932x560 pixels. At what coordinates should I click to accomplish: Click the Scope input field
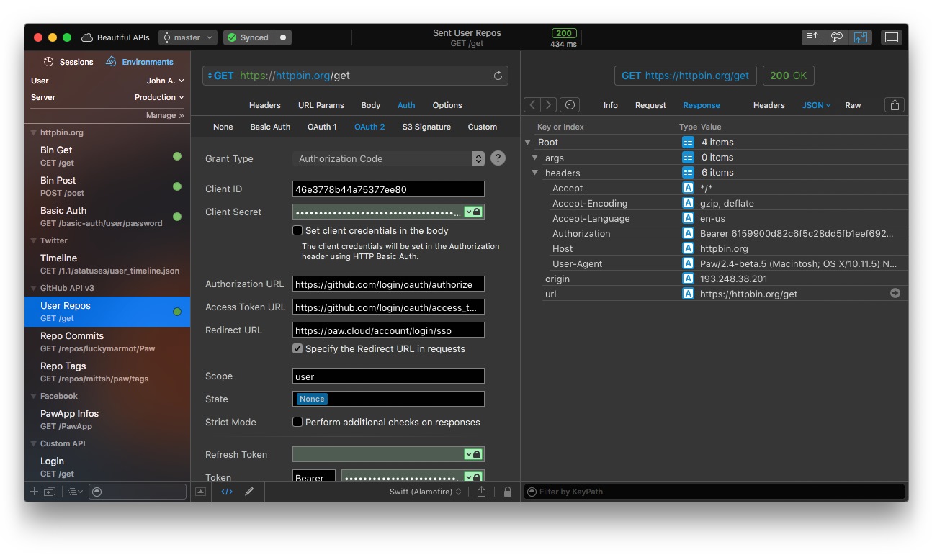[388, 376]
